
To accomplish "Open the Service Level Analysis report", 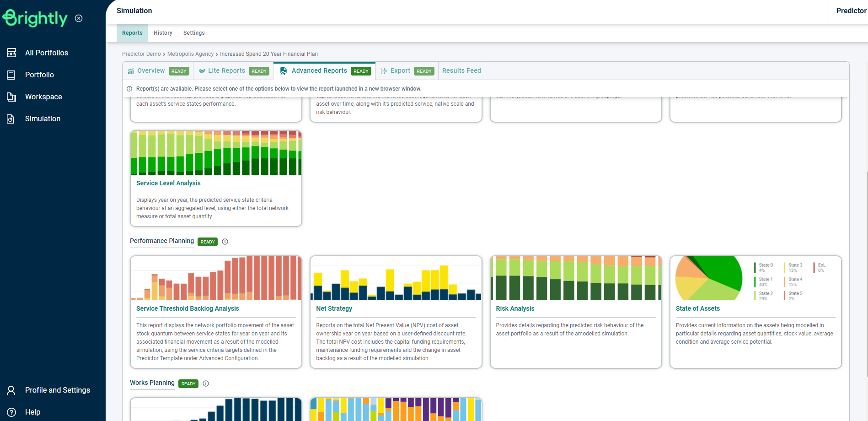I will (168, 183).
